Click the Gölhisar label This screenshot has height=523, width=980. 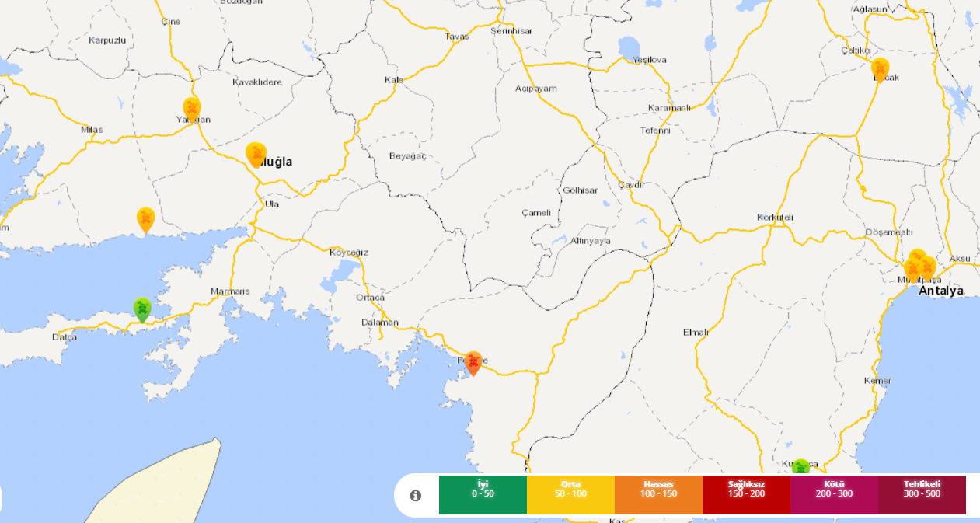click(580, 190)
